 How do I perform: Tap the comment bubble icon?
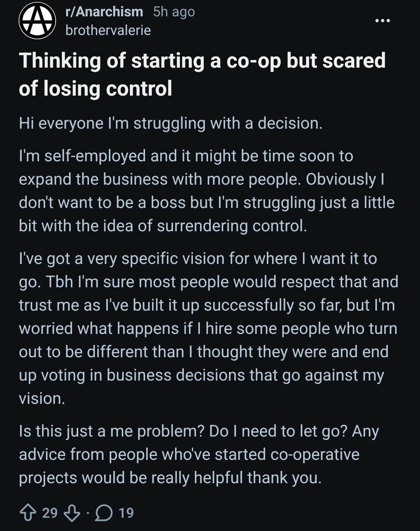pyautogui.click(x=103, y=513)
